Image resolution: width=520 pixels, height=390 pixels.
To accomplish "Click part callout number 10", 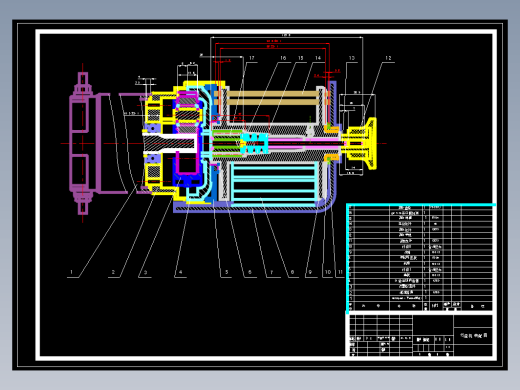I will click(x=328, y=272).
